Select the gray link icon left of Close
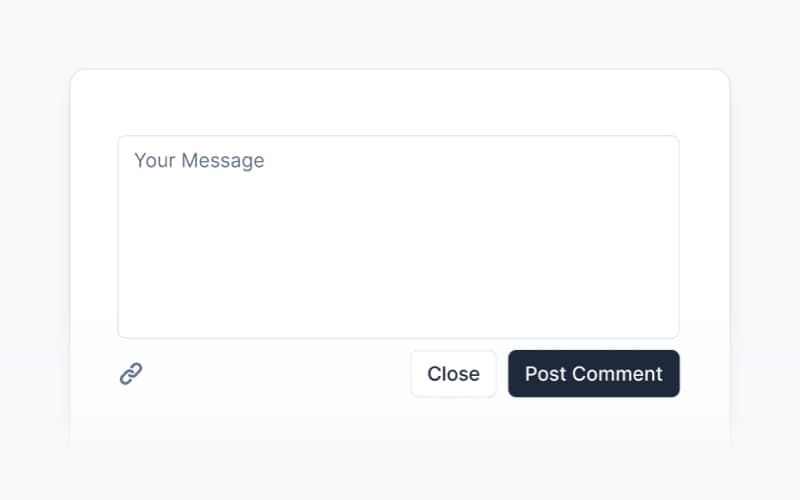This screenshot has height=500, width=800. [131, 374]
